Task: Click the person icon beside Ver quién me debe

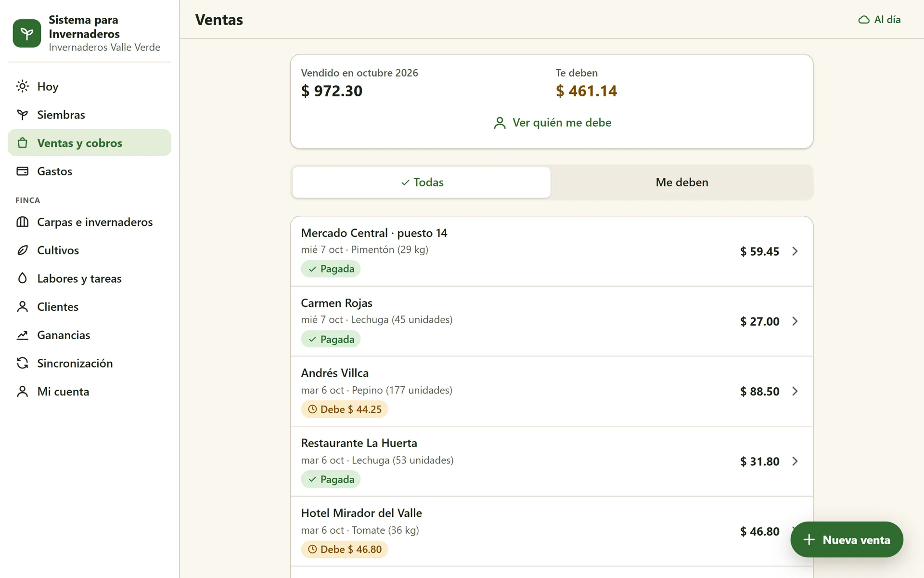Action: (x=500, y=123)
